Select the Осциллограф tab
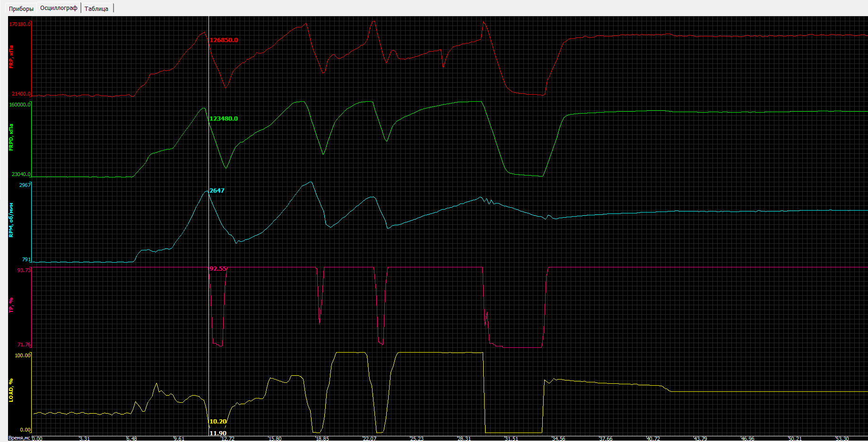The width and height of the screenshot is (868, 442). coord(59,8)
